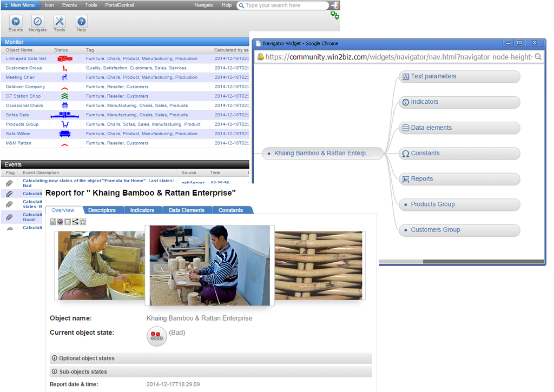Select the Khaing Bamboo & Rattan Enterp node
This screenshot has height=392, width=554.
point(322,153)
